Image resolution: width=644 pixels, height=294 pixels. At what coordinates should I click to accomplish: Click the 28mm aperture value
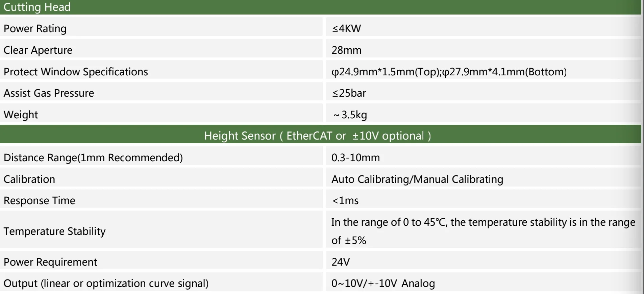click(346, 50)
